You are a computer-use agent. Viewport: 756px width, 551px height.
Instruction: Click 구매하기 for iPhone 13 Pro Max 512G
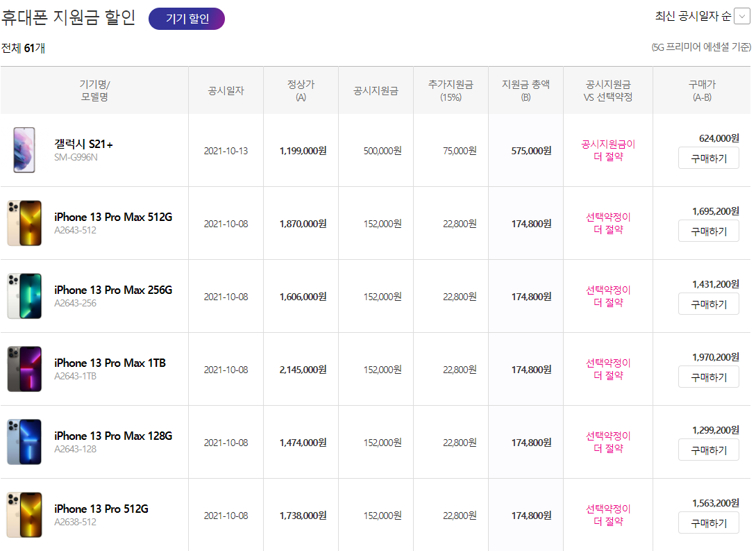point(708,231)
